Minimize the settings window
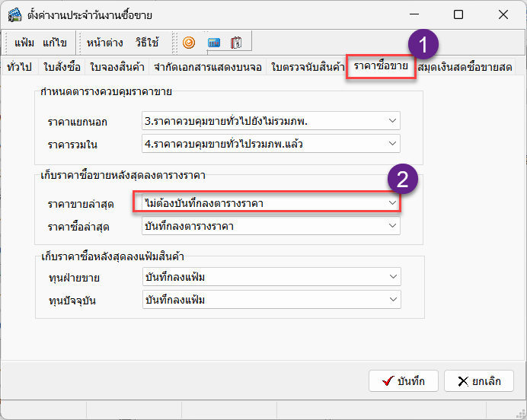 [x=414, y=14]
